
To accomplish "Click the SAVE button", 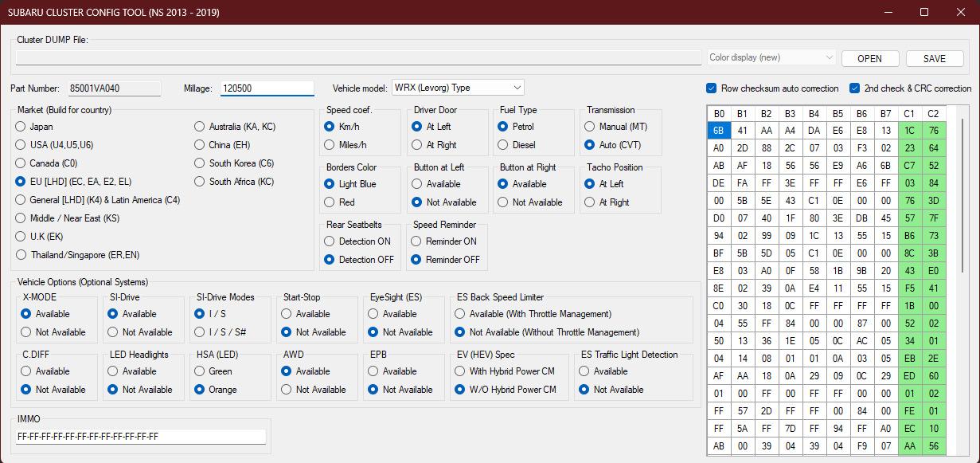I will click(x=935, y=58).
